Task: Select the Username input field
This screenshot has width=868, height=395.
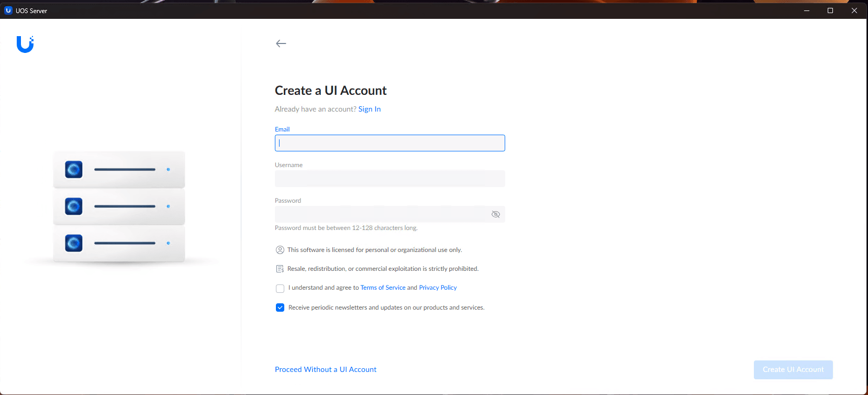Action: 390,179
